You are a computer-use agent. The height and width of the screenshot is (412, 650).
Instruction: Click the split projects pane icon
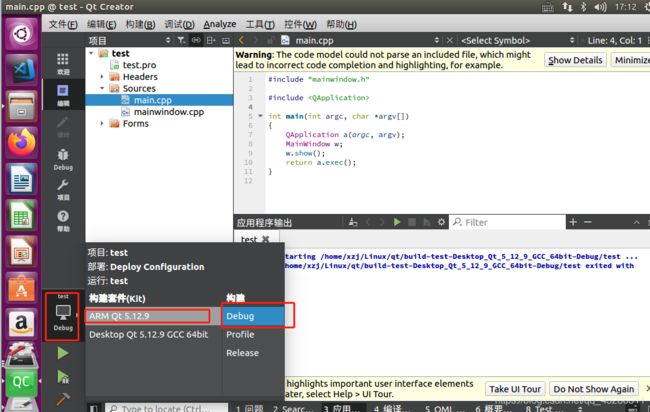(x=211, y=40)
